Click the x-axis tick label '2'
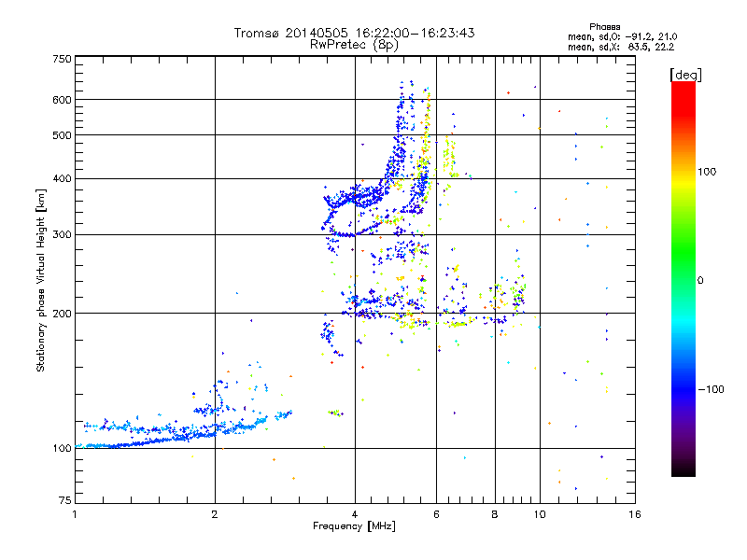Screen dimensions: 747x560 [215, 514]
